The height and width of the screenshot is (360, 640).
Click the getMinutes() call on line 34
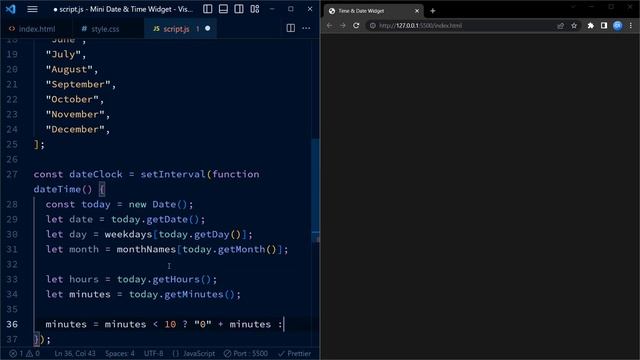click(200, 294)
